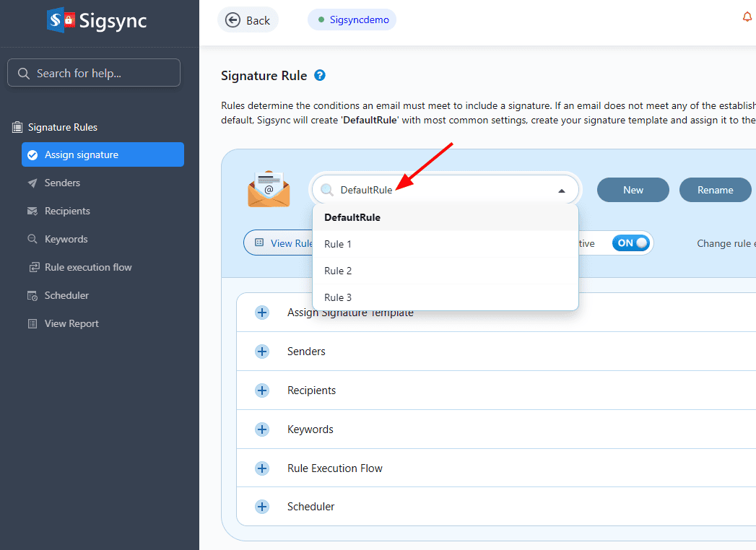Open Recipients in the sidebar

(67, 211)
